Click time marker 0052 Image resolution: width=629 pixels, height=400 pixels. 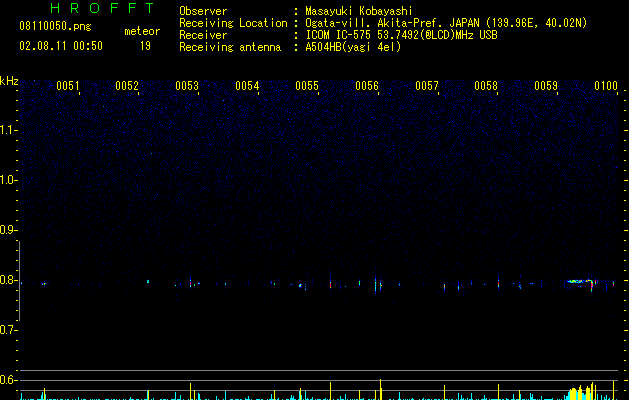click(127, 86)
